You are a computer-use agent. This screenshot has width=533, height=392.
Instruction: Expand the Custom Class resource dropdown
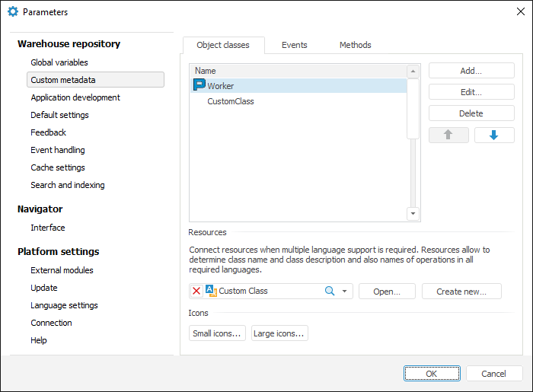(344, 291)
